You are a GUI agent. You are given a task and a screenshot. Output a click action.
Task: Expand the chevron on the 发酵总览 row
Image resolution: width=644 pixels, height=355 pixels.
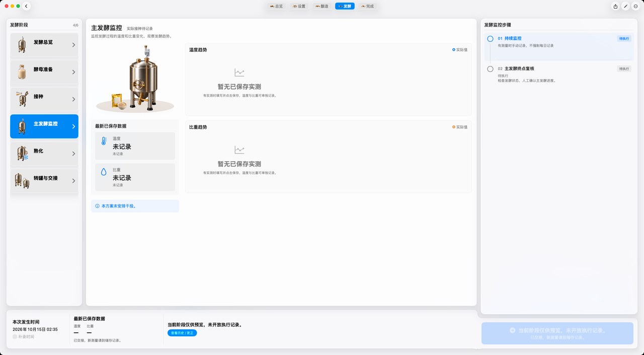(73, 45)
